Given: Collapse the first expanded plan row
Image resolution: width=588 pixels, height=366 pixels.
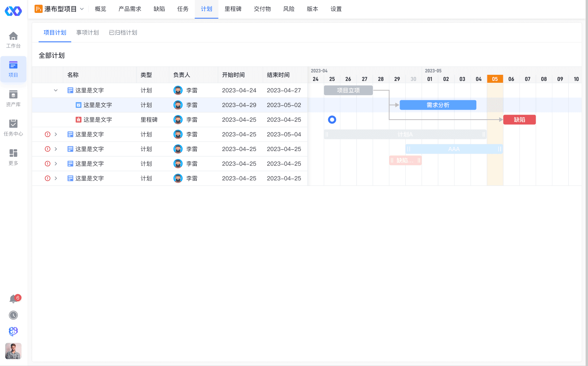Looking at the screenshot, I should (56, 90).
